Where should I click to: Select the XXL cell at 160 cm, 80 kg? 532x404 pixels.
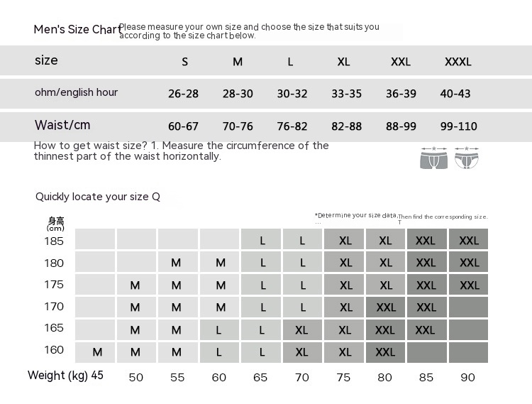385,352
